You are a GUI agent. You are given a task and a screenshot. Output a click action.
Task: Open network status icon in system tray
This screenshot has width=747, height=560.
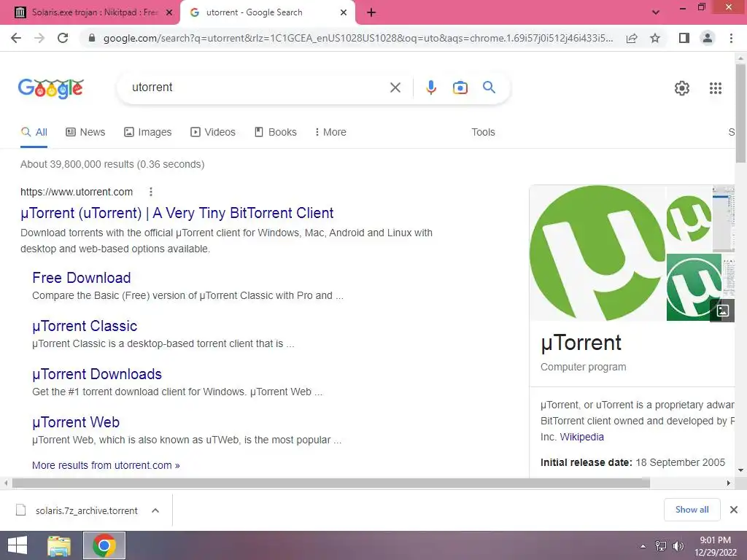tap(661, 546)
